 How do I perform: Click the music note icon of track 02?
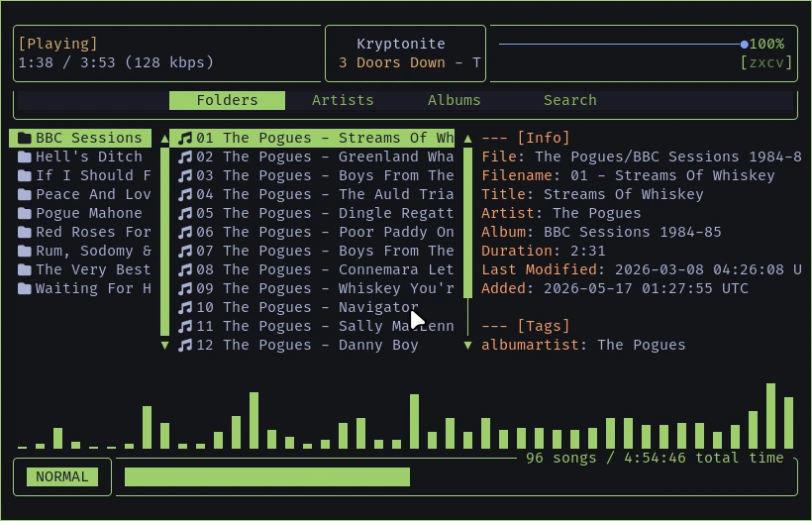185,156
